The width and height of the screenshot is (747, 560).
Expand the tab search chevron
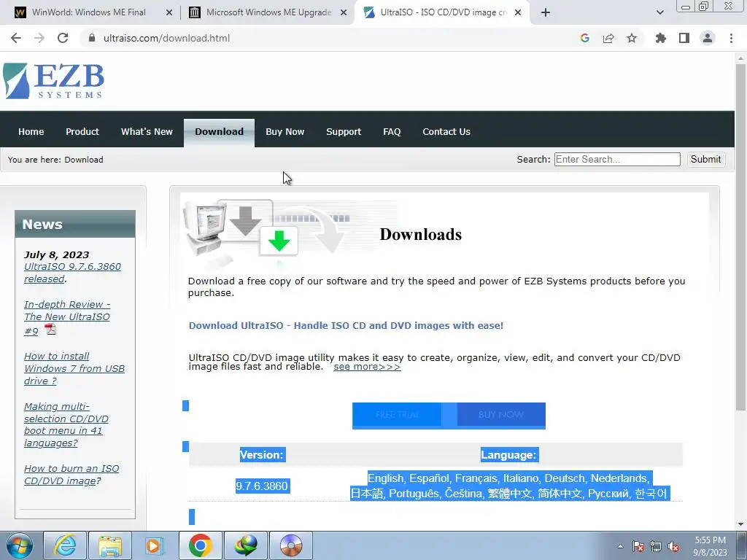tap(659, 13)
